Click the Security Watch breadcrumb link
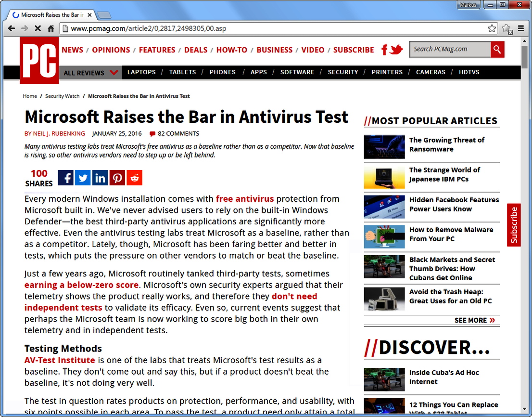Screen dimensions: 532x417 point(62,96)
